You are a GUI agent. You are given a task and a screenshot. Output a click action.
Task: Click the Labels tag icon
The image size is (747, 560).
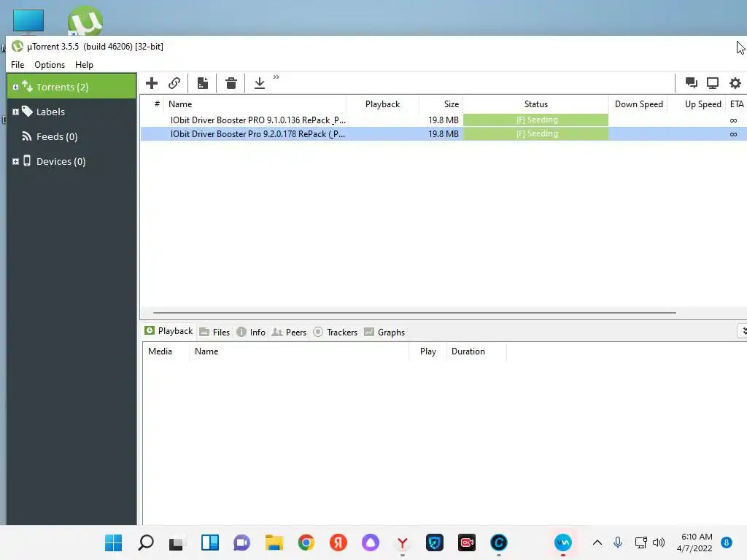(x=27, y=111)
